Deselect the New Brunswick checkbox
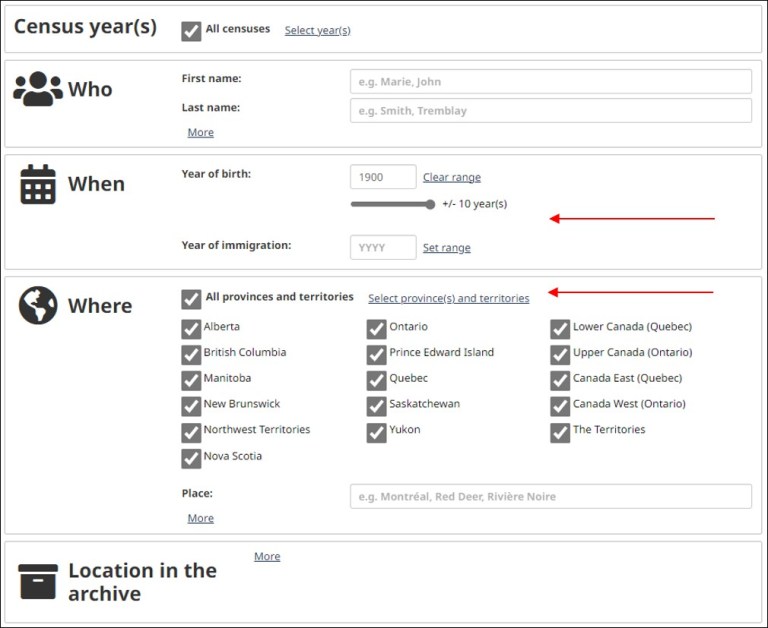This screenshot has height=628, width=768. point(191,407)
